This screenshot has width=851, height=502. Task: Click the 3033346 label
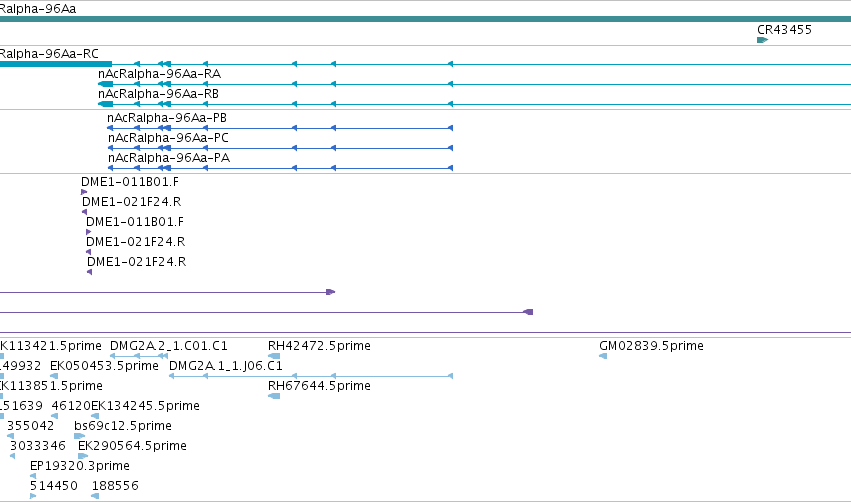click(x=38, y=446)
